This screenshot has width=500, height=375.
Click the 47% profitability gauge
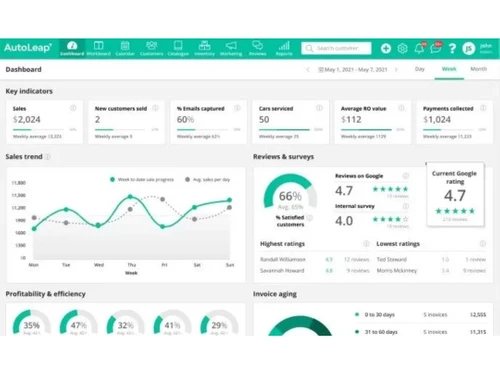pos(78,323)
